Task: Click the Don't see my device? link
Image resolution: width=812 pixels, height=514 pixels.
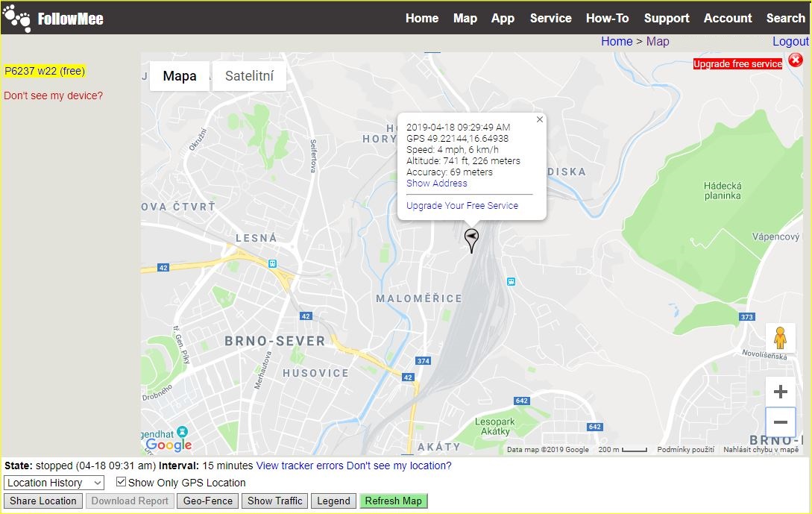Action: coord(54,95)
